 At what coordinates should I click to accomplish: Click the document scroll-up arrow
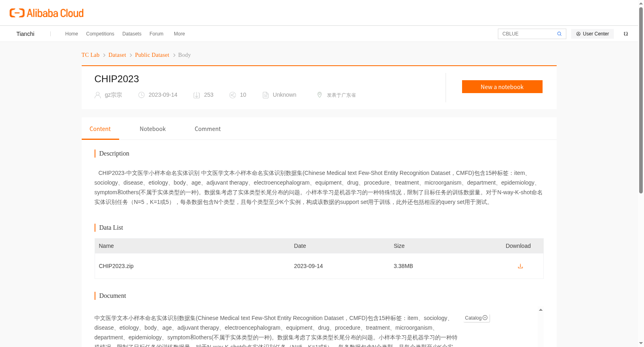coord(541,310)
